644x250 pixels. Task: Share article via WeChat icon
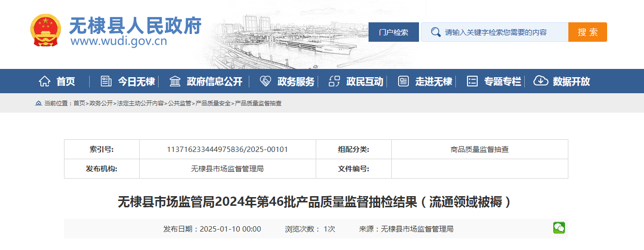click(x=559, y=228)
